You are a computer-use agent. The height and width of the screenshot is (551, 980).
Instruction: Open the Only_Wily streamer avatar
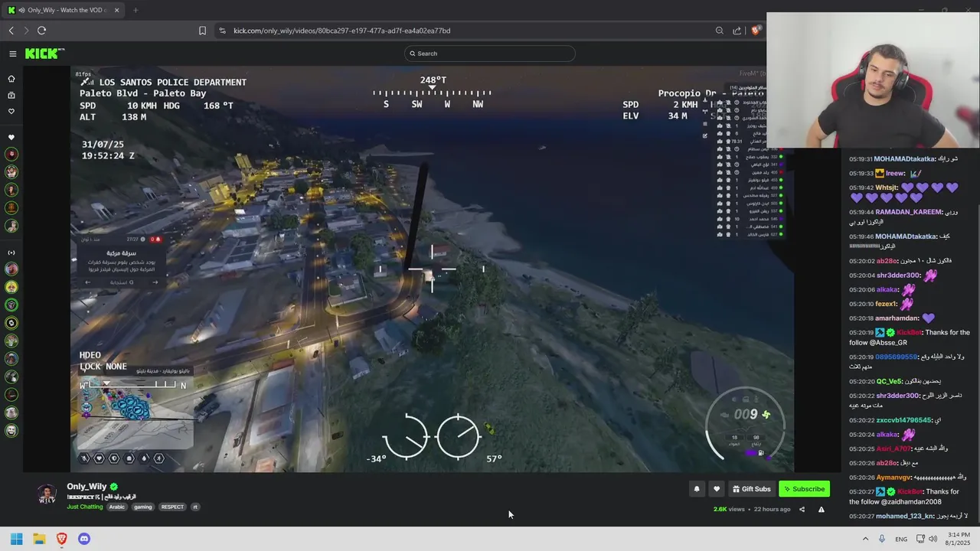click(47, 494)
